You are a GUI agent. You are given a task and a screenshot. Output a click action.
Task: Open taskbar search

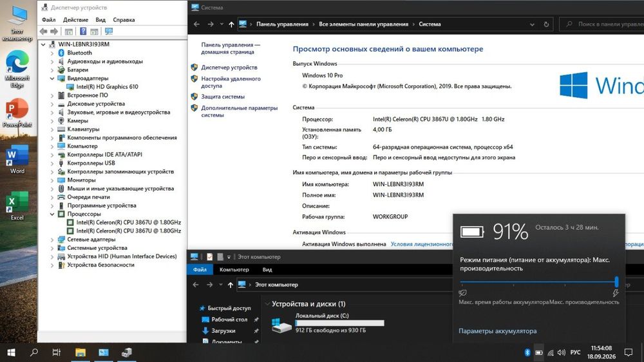(x=34, y=352)
